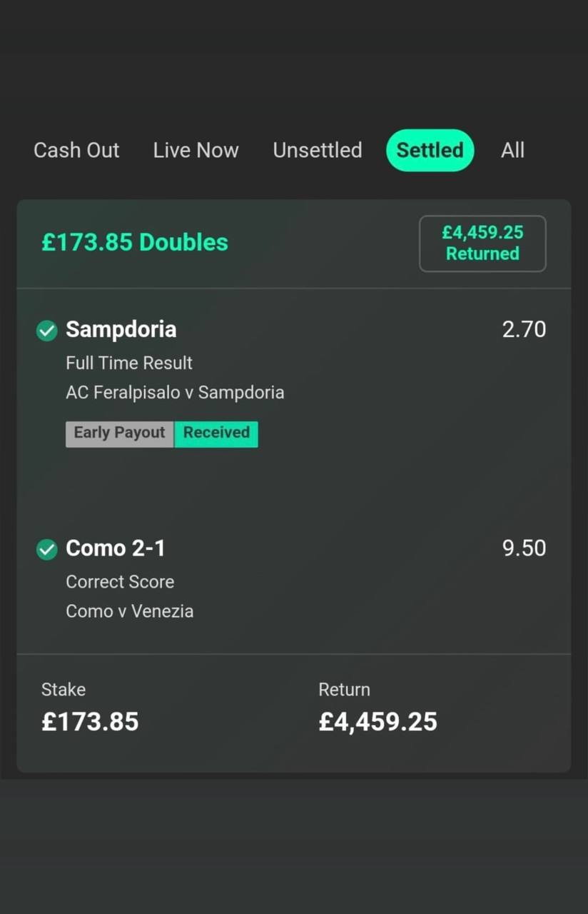Click the green tick beside Como 2-1
The width and height of the screenshot is (588, 914).
[x=47, y=549]
